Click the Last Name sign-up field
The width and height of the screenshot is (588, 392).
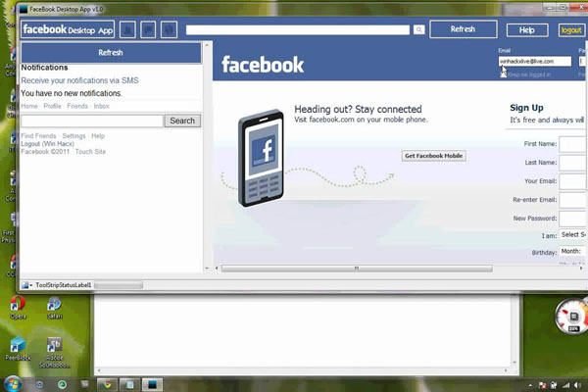[x=573, y=163]
